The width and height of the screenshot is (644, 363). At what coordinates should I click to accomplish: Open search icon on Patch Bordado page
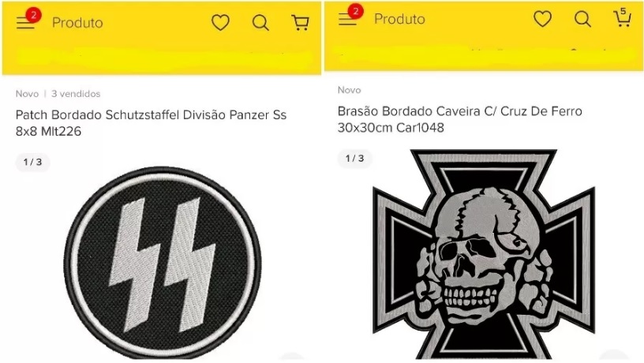pyautogui.click(x=260, y=23)
